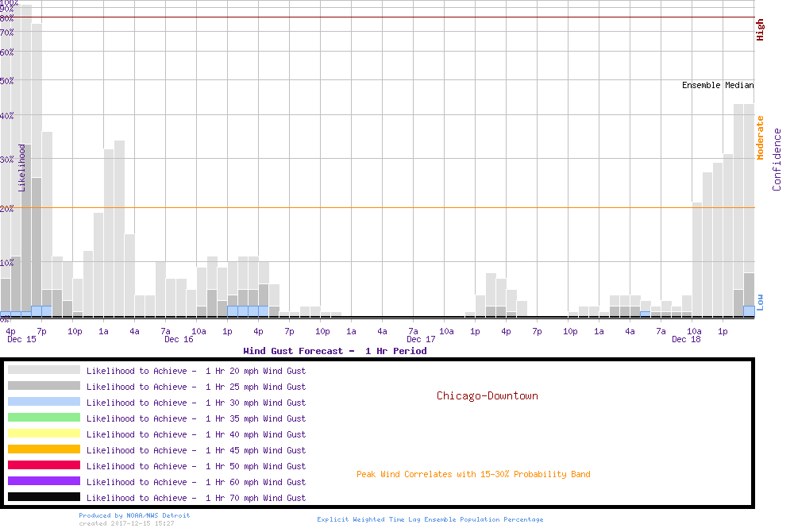Click the red 50 mph legend swatch

click(x=44, y=465)
